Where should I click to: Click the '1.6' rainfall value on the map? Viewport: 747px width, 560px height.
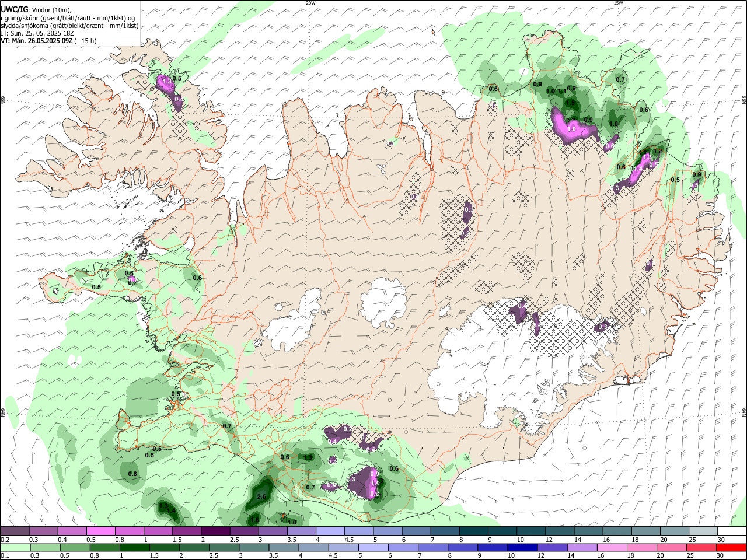pyautogui.click(x=254, y=520)
